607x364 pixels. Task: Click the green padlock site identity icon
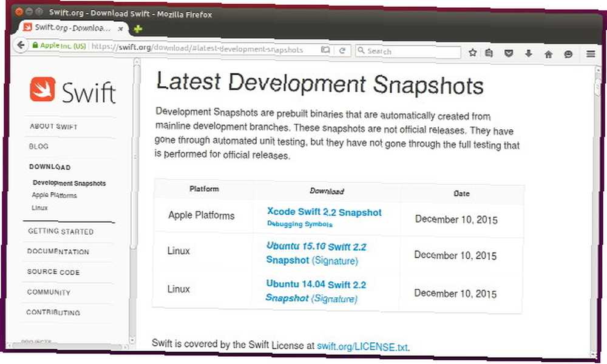[35, 45]
